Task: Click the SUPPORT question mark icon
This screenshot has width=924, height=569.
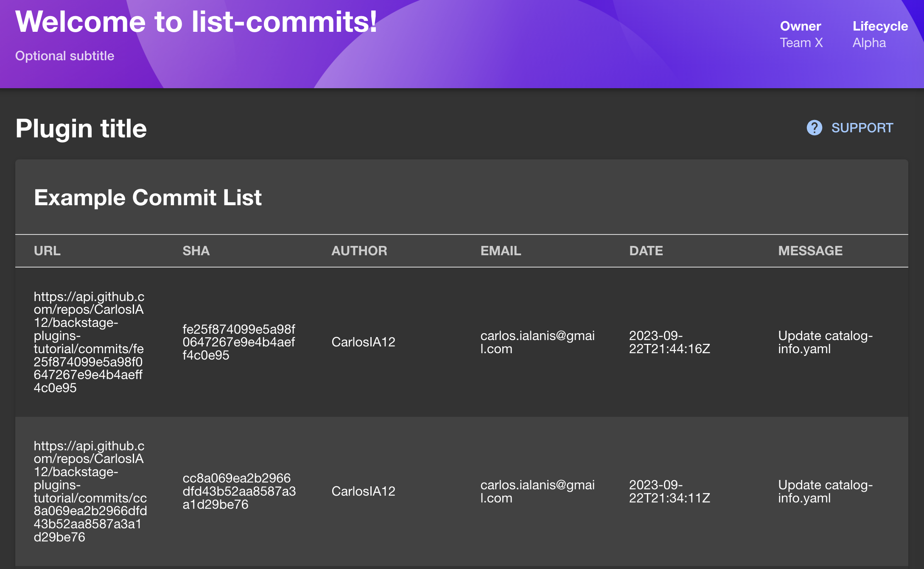Action: [x=814, y=128]
